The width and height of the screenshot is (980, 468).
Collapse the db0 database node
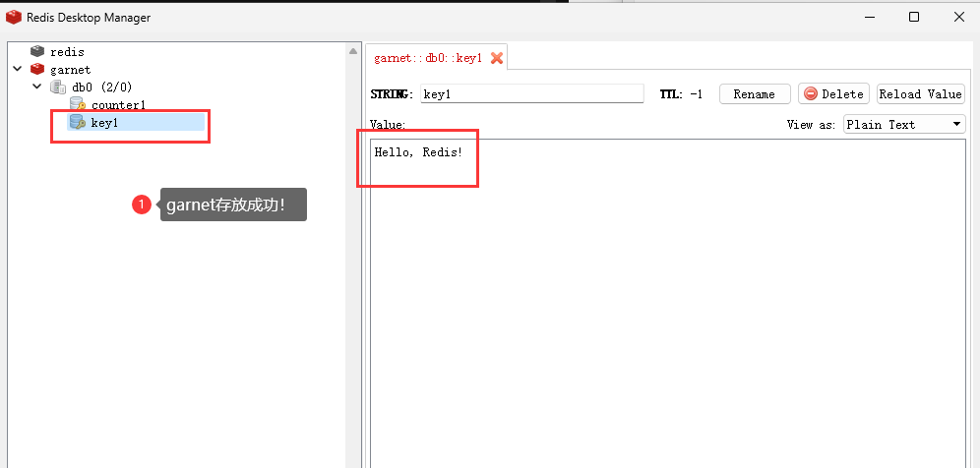[36, 87]
